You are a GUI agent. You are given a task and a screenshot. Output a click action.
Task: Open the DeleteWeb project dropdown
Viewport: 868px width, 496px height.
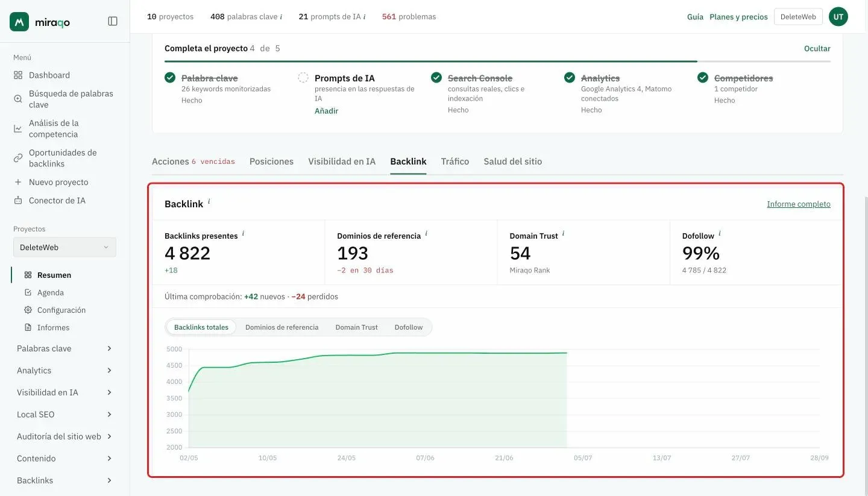click(x=64, y=247)
